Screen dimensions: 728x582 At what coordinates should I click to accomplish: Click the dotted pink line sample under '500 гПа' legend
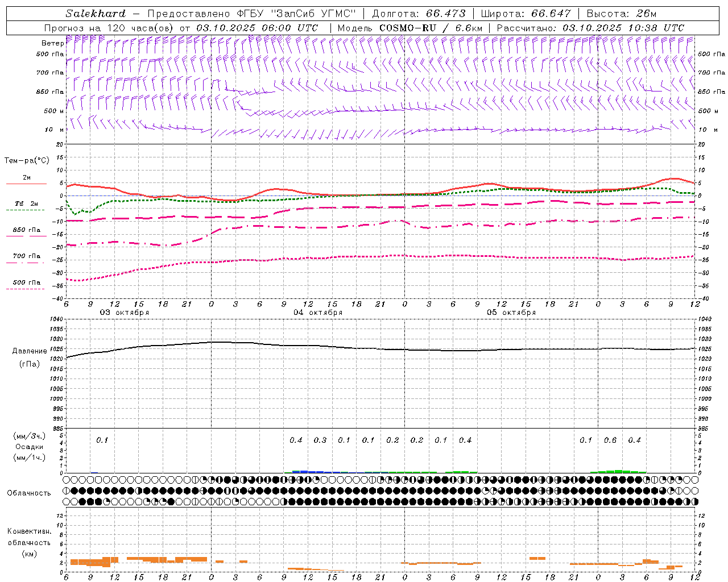(25, 289)
